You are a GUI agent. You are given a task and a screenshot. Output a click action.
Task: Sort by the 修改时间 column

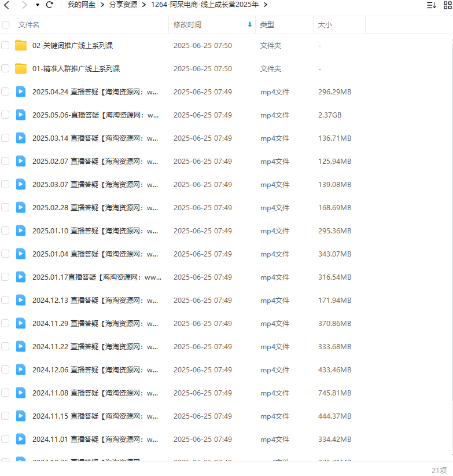click(x=187, y=25)
